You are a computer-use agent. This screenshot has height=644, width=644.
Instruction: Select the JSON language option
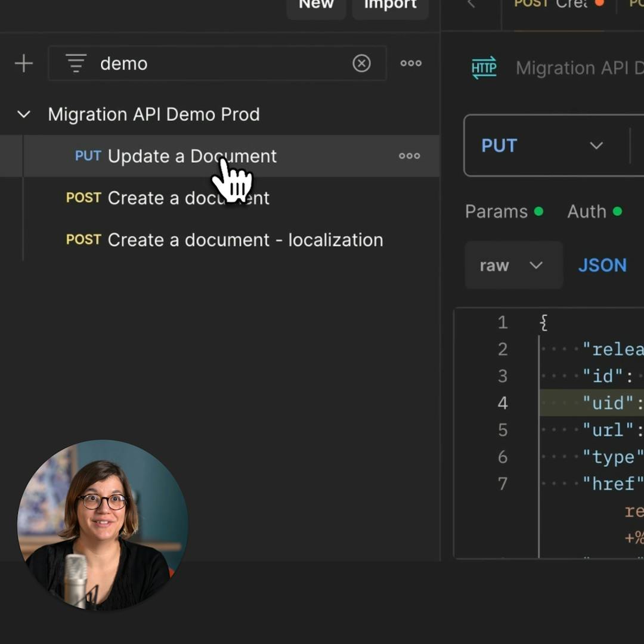602,265
